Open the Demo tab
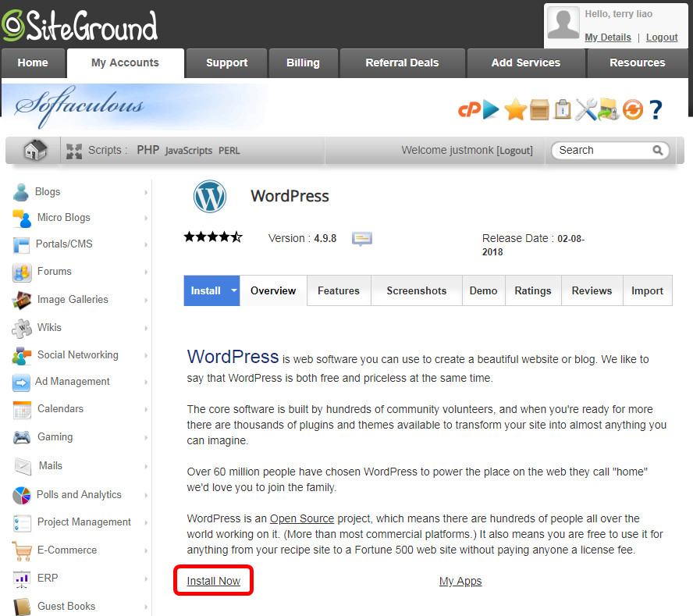Screen dimensions: 693x616 484,290
